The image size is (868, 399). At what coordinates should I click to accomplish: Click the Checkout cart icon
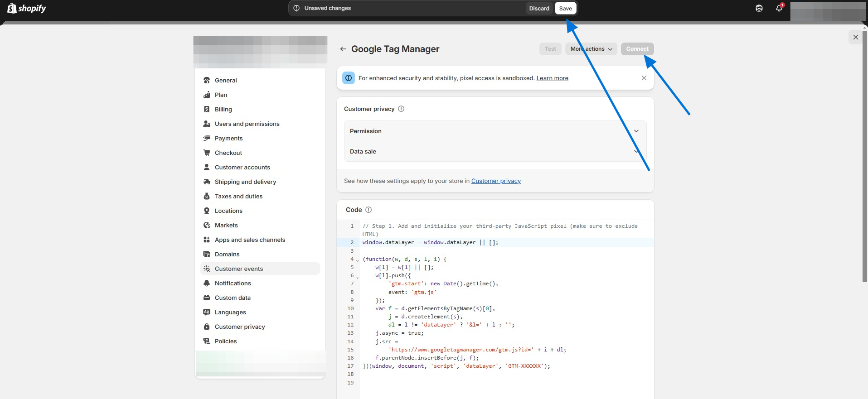pyautogui.click(x=207, y=153)
